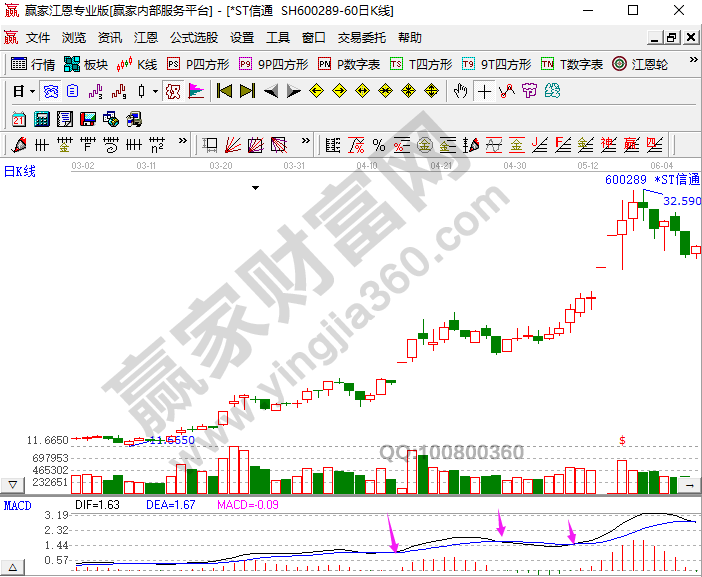
Task: Open the 公式选股 menu
Action: pos(193,37)
